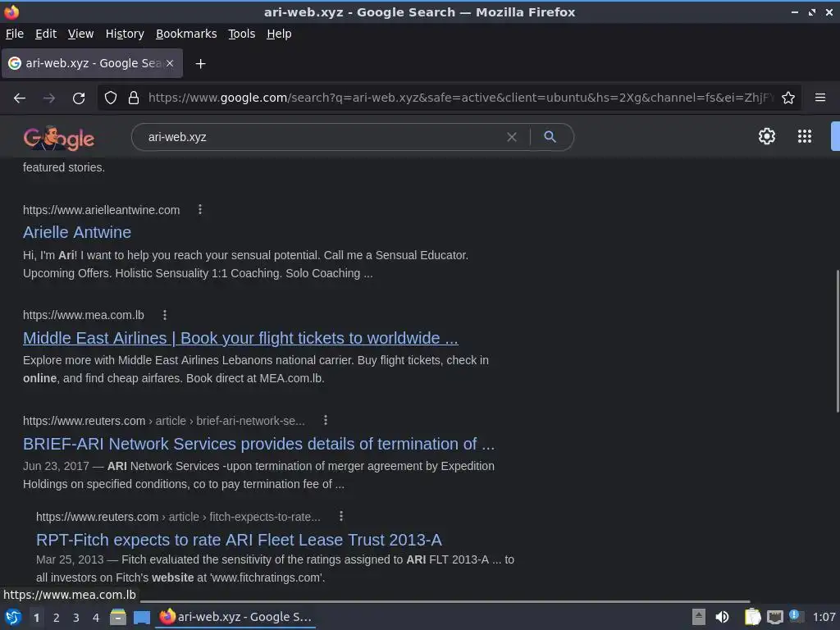Select the ari-web.xyz Google Search tab
This screenshot has width=840, height=630.
pyautogui.click(x=92, y=63)
